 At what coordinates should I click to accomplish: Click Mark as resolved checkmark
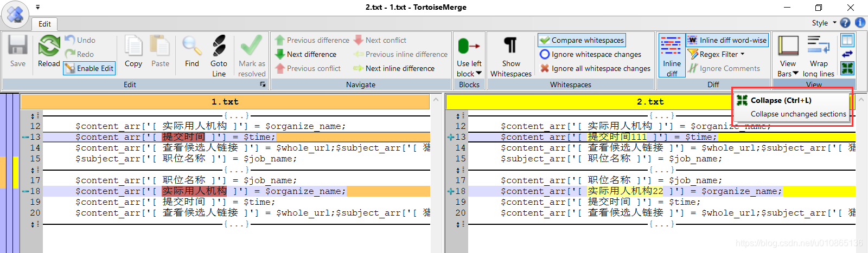coord(252,46)
